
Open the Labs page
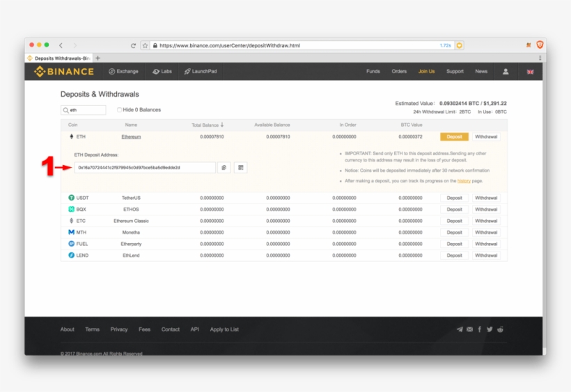point(162,71)
